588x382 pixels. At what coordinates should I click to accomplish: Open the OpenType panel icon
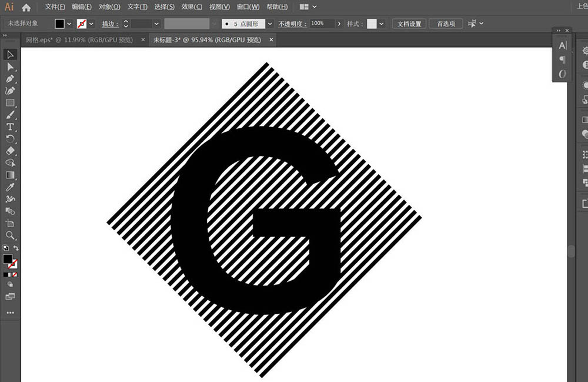[x=562, y=74]
